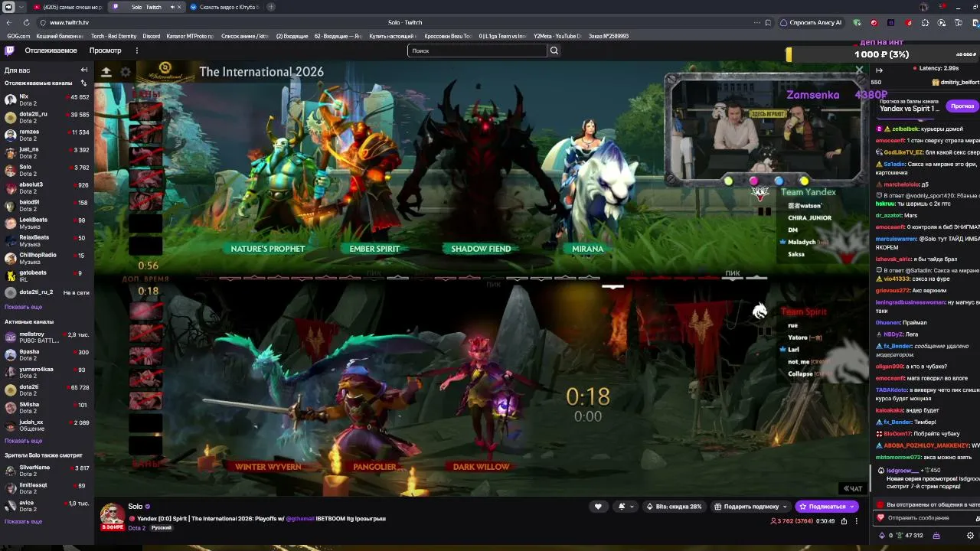Click the Подписаться subscribe button
Image resolution: width=980 pixels, height=551 pixels.
coord(826,506)
